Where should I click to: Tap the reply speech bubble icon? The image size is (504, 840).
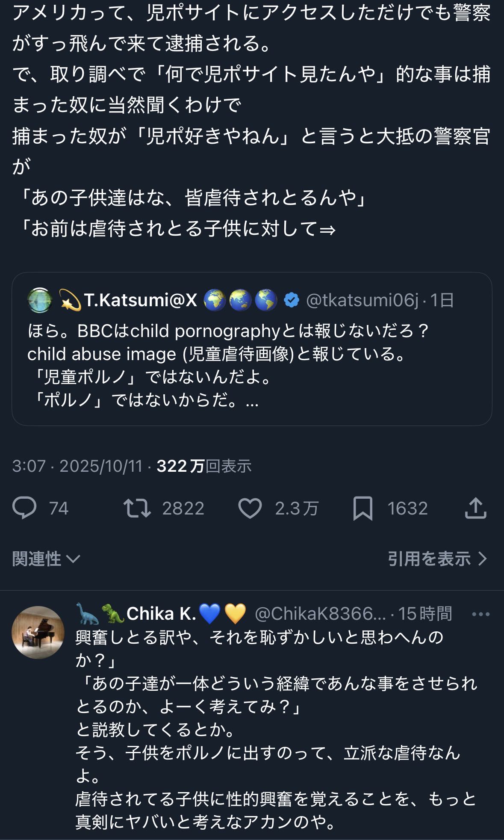[24, 508]
